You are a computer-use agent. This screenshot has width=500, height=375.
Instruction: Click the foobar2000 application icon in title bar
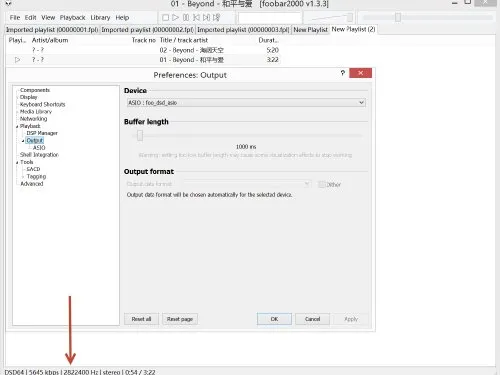pyautogui.click(x=8, y=3)
